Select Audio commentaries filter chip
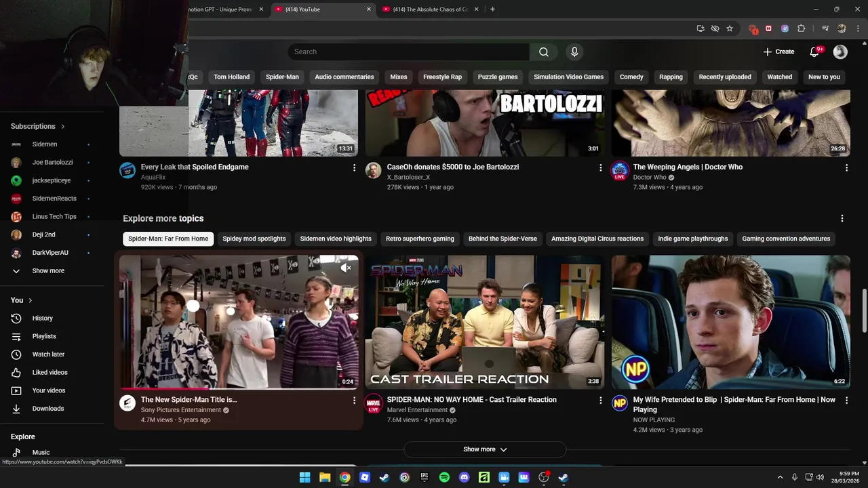The height and width of the screenshot is (488, 868). coord(344,77)
